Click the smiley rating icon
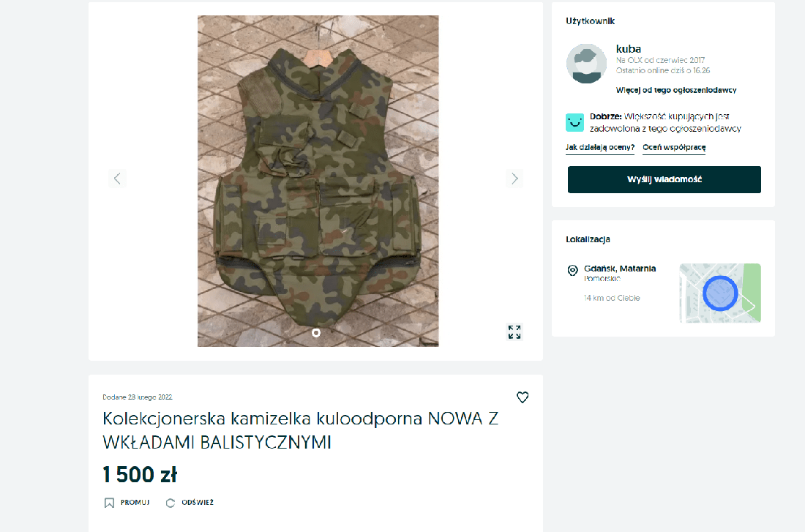 click(574, 122)
